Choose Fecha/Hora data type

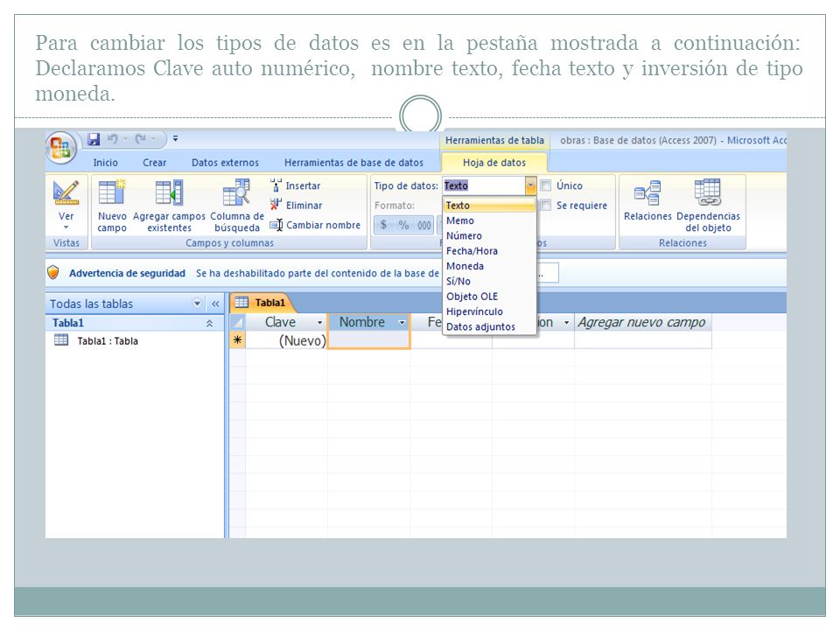490,251
